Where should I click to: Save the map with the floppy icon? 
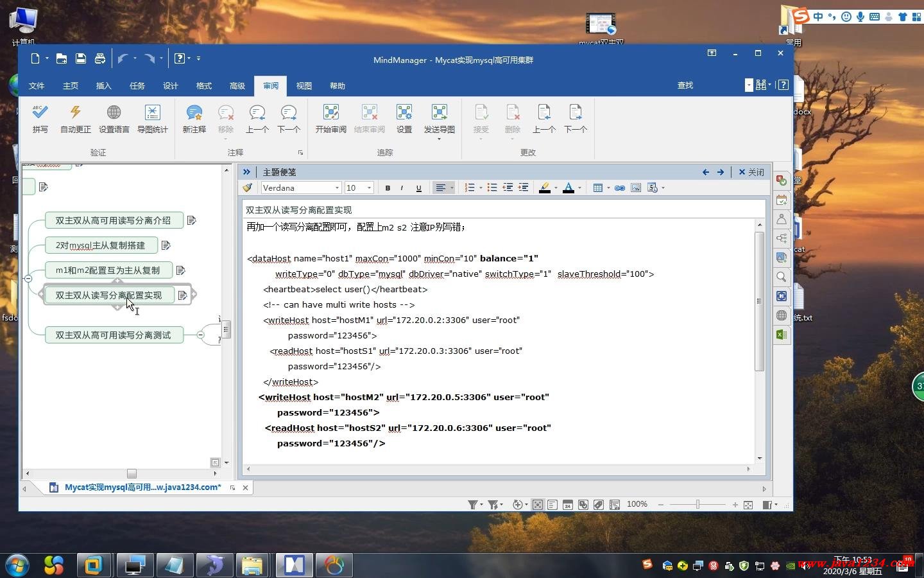81,58
